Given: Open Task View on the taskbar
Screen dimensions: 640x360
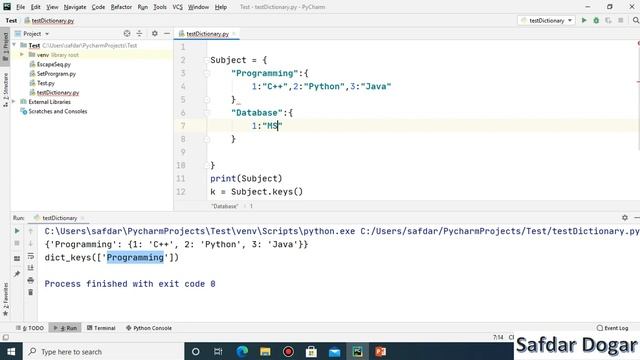Looking at the screenshot, I should (x=218, y=351).
